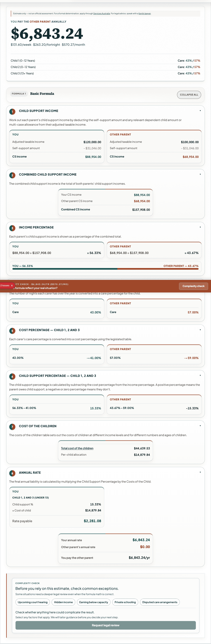The height and width of the screenshot is (644, 211).
Task: Select the Private schooling chip
Action: click(125, 602)
